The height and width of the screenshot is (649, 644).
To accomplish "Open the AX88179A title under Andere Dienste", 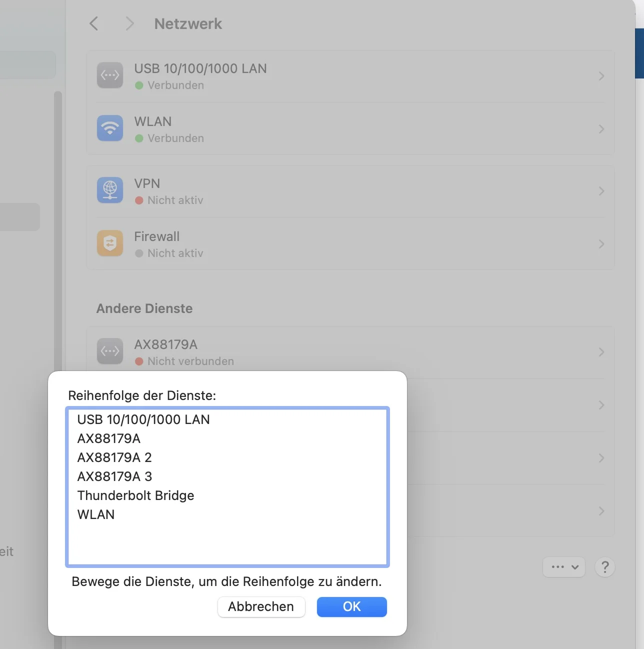I will pyautogui.click(x=166, y=344).
